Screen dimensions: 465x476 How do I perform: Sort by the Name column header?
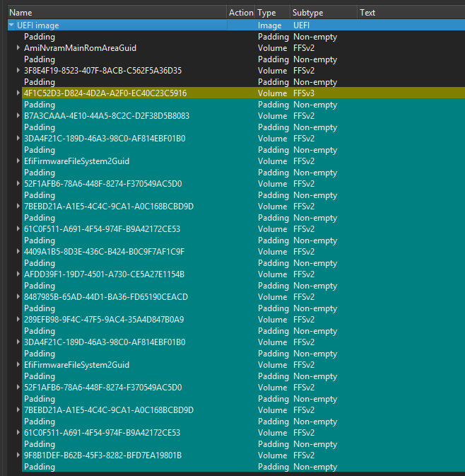pyautogui.click(x=113, y=13)
